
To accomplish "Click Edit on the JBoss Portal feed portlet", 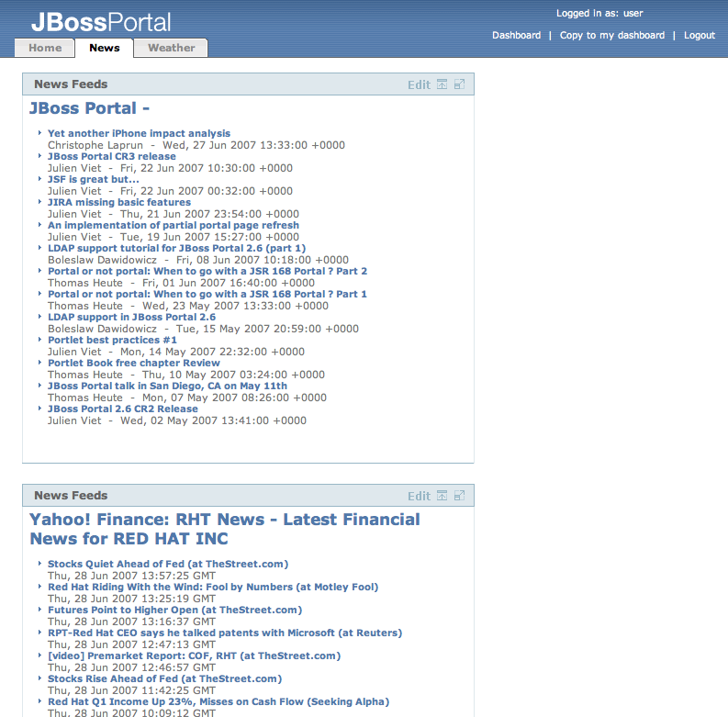I will coord(419,84).
